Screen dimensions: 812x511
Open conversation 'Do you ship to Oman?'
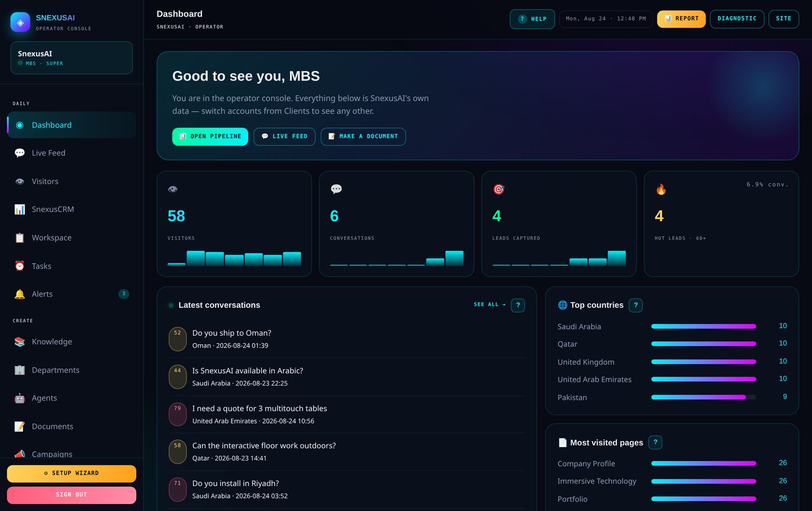coord(347,339)
